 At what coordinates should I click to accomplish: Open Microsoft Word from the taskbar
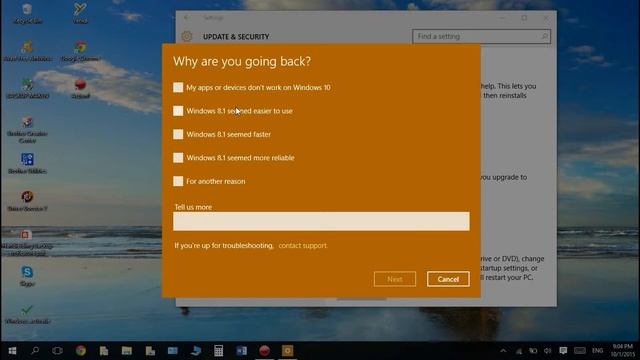tap(241, 351)
